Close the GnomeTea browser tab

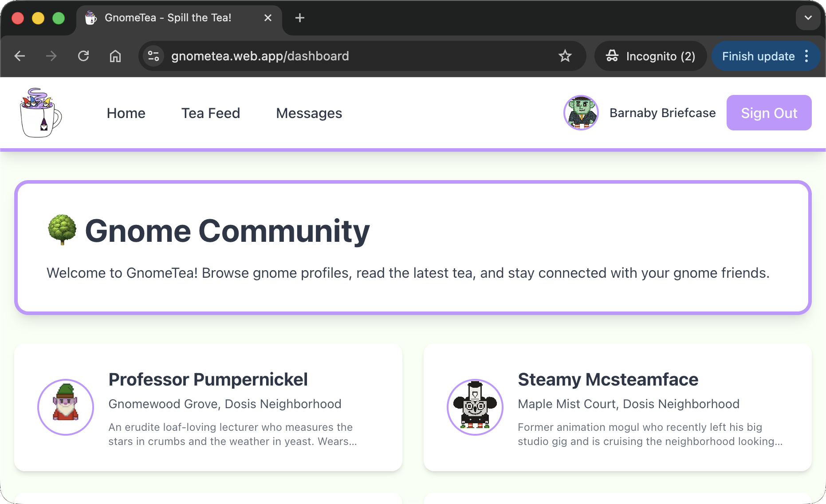coord(268,18)
